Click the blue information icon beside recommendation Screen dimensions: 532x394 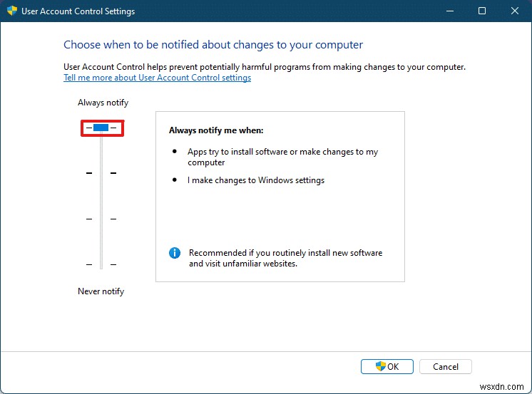(175, 253)
